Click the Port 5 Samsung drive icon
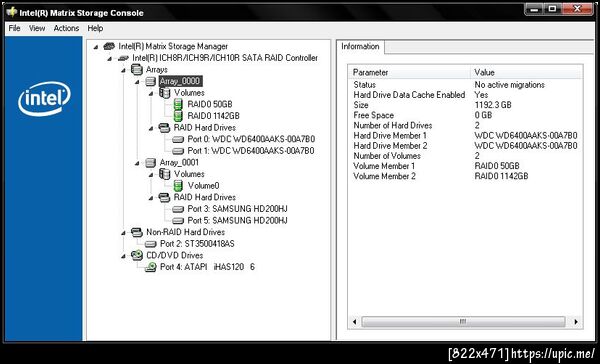600x364 pixels. [178, 220]
